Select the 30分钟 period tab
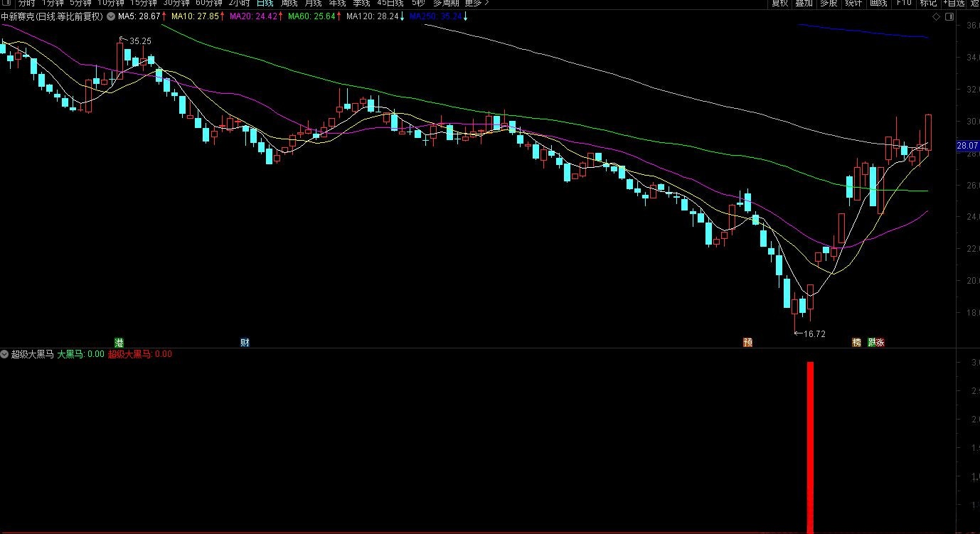The height and width of the screenshot is (534, 980). 176,3
